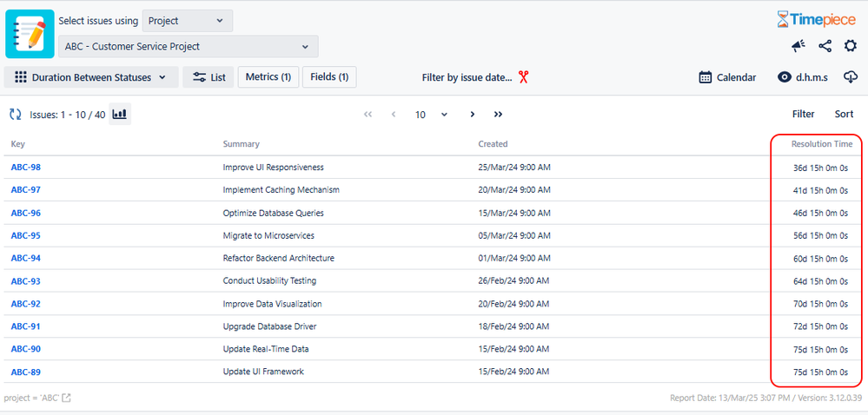Open issue ABC-93
Screen dimensions: 868x415
pyautogui.click(x=25, y=281)
